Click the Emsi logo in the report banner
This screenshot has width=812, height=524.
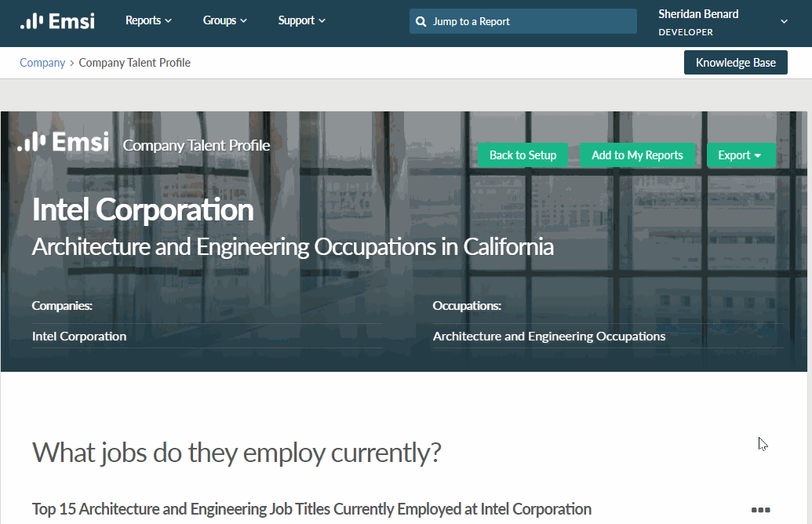tap(64, 141)
